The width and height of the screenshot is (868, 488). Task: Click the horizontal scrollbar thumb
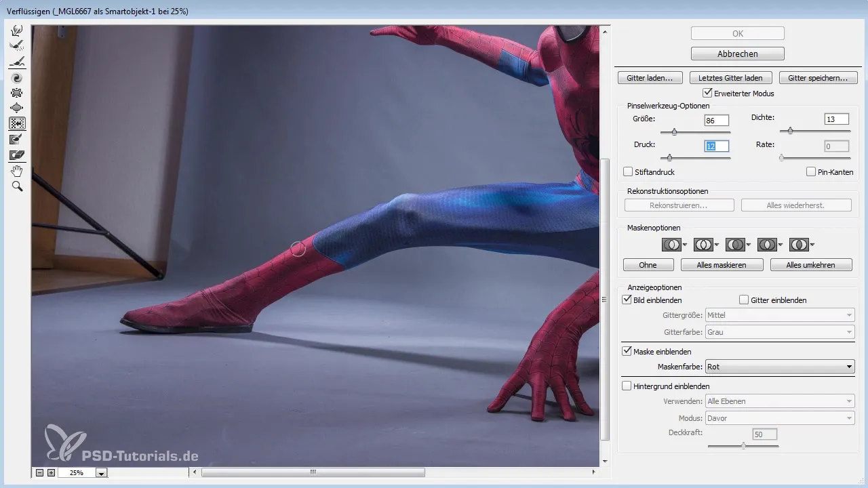tap(313, 472)
